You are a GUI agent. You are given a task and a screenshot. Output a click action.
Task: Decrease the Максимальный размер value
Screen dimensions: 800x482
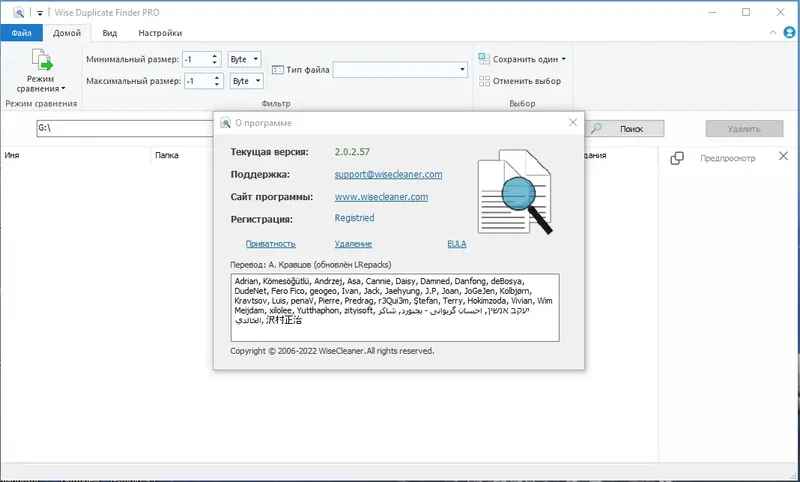[x=216, y=84]
